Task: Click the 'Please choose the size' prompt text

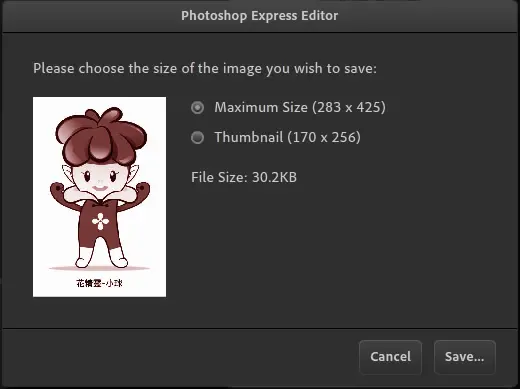Action: (205, 69)
